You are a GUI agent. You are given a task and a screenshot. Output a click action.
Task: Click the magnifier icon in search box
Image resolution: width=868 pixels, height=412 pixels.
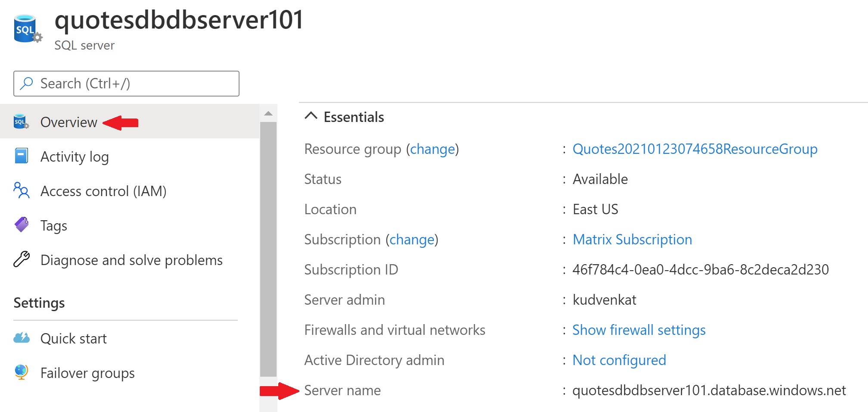click(x=27, y=83)
